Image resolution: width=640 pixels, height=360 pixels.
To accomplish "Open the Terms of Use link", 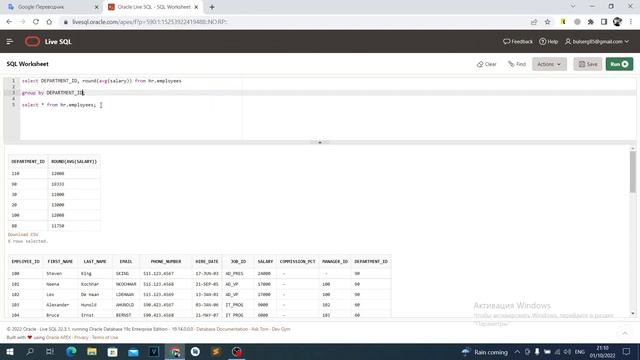I will click(105, 338).
